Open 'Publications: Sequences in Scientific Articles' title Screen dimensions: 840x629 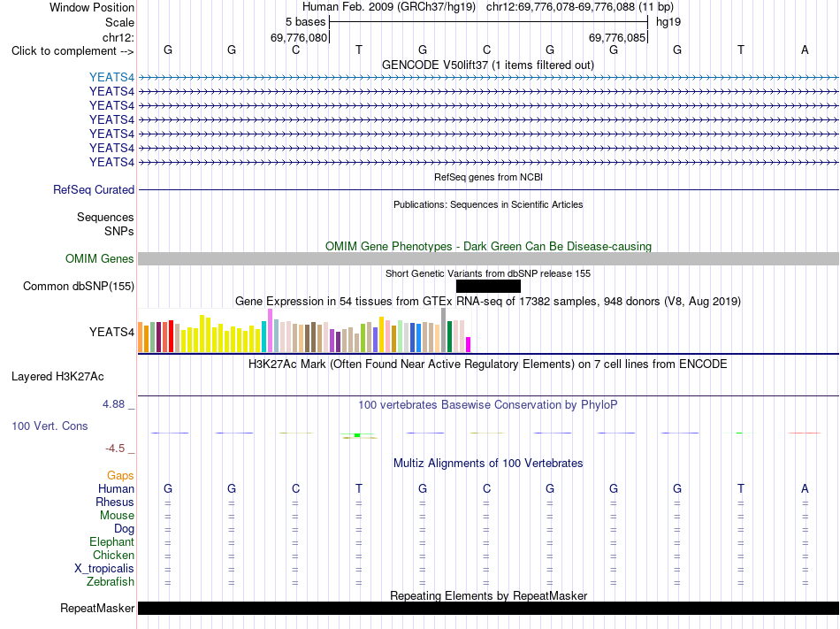[488, 204]
